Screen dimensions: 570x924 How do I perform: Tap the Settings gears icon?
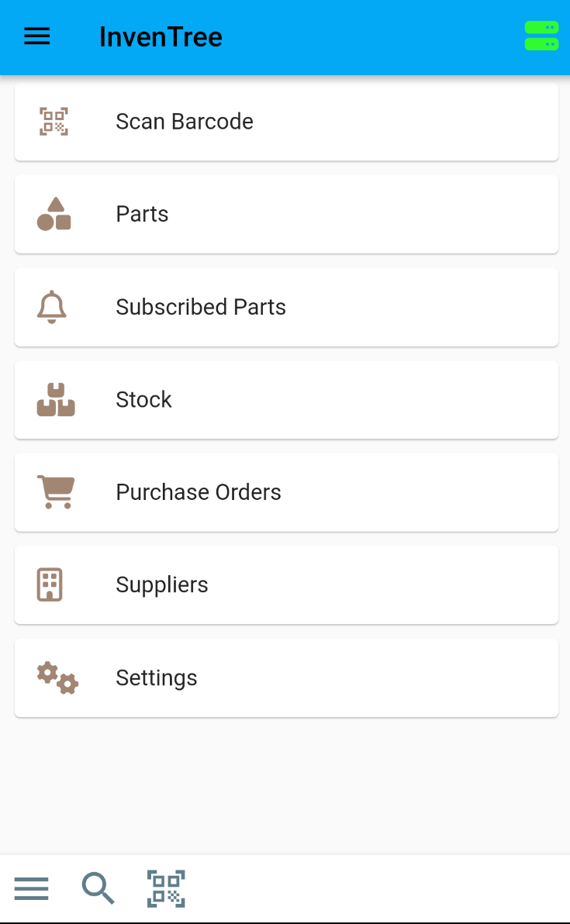point(57,677)
